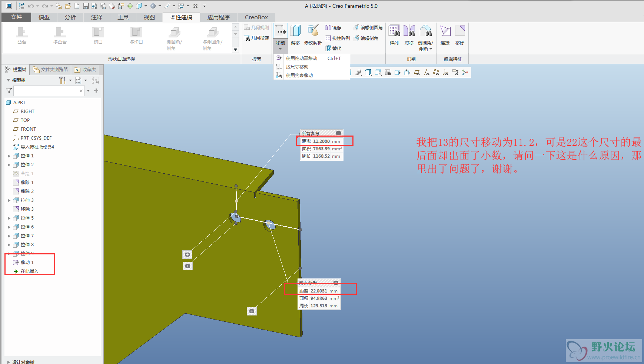Click the plus icon beside tree search box
644x364 pixels.
(96, 90)
